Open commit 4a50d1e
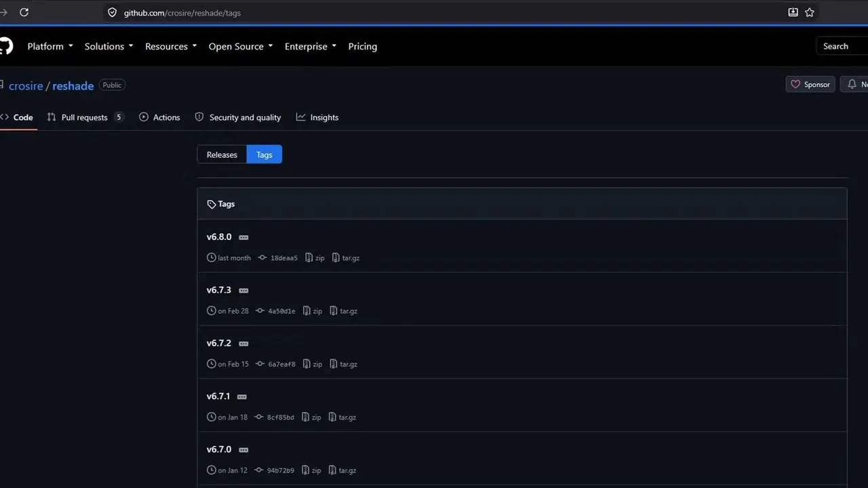Image resolution: width=868 pixels, height=488 pixels. 276,311
